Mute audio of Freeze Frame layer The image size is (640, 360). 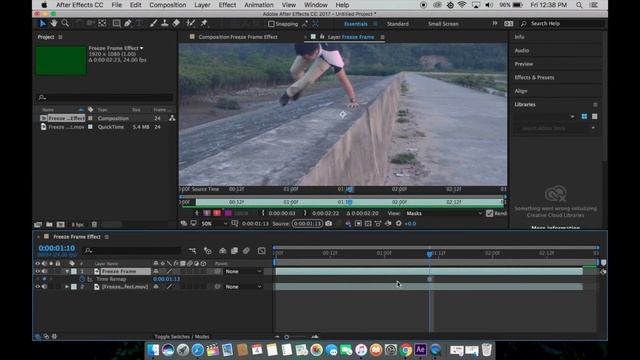click(44, 271)
